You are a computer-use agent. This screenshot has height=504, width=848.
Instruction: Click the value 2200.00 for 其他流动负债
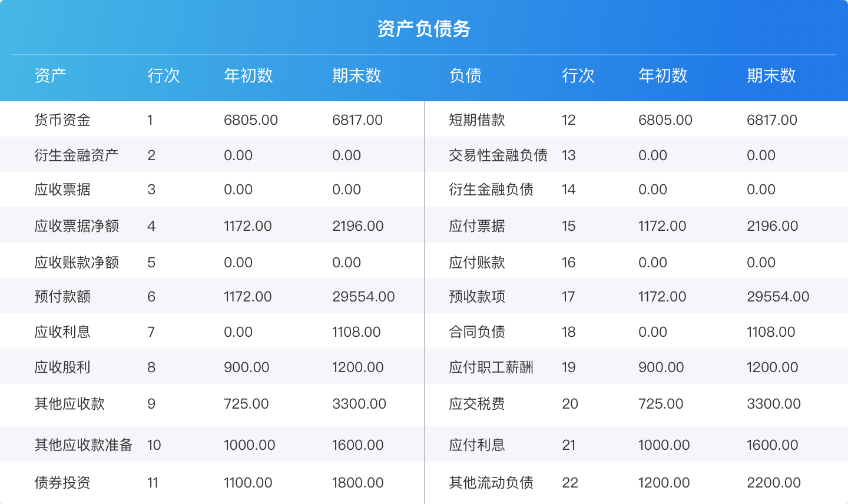(774, 483)
